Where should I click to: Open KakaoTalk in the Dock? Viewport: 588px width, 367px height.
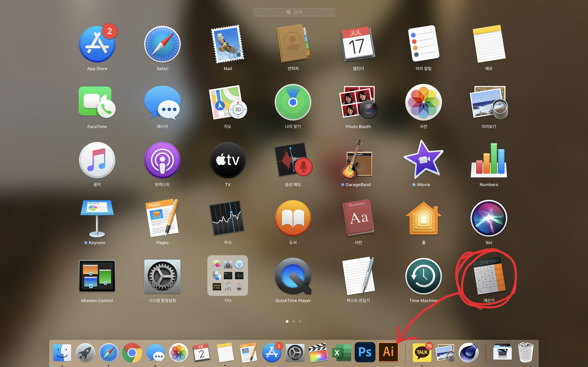[422, 352]
